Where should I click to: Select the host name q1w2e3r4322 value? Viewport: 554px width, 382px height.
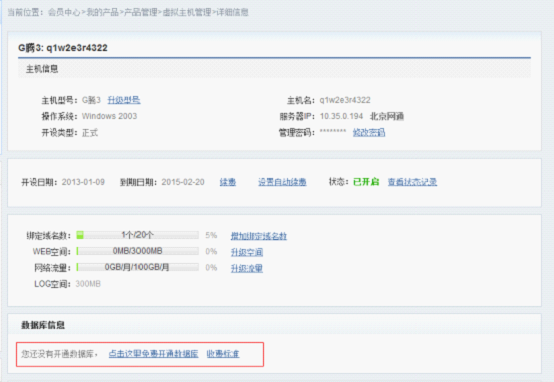click(345, 100)
